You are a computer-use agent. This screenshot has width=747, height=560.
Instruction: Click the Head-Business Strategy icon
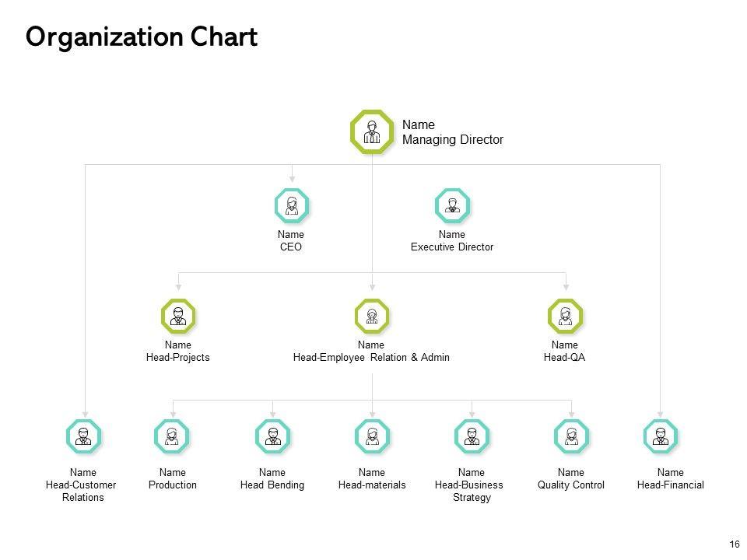coord(472,436)
